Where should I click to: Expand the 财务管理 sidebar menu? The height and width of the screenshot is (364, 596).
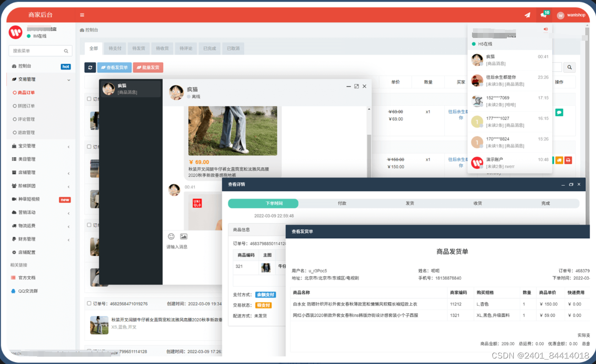tap(41, 239)
